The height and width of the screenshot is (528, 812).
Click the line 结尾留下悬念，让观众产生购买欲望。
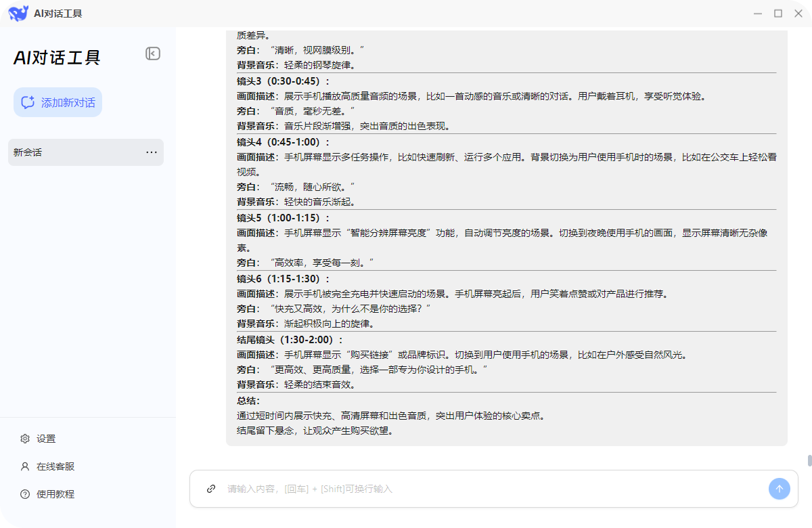315,431
